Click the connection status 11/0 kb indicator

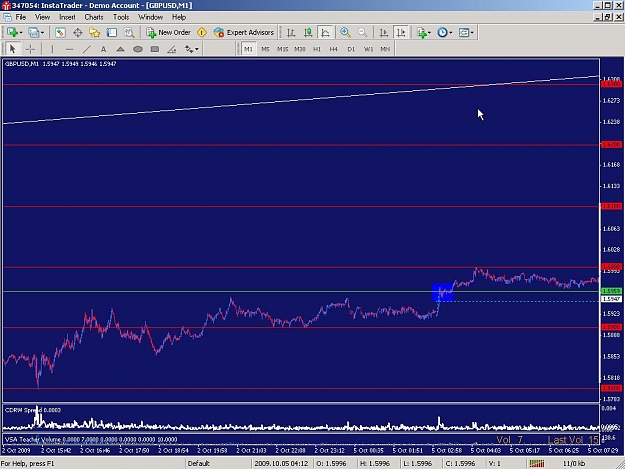pyautogui.click(x=574, y=463)
